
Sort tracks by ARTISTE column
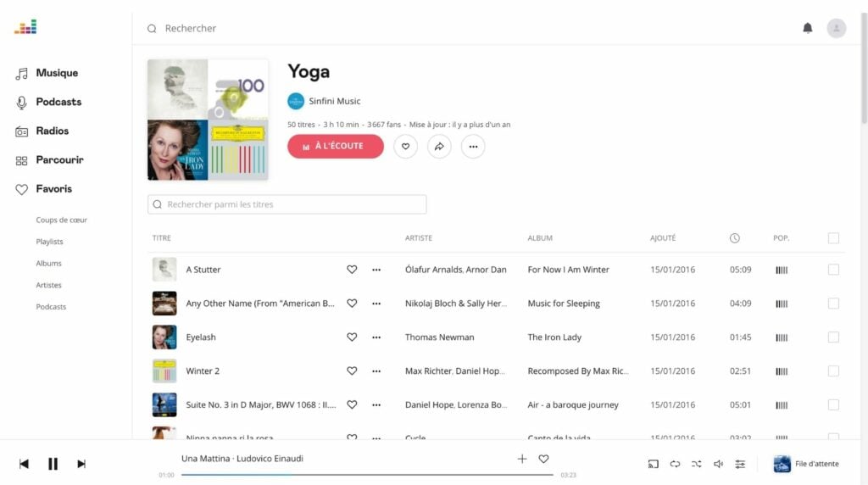point(419,238)
